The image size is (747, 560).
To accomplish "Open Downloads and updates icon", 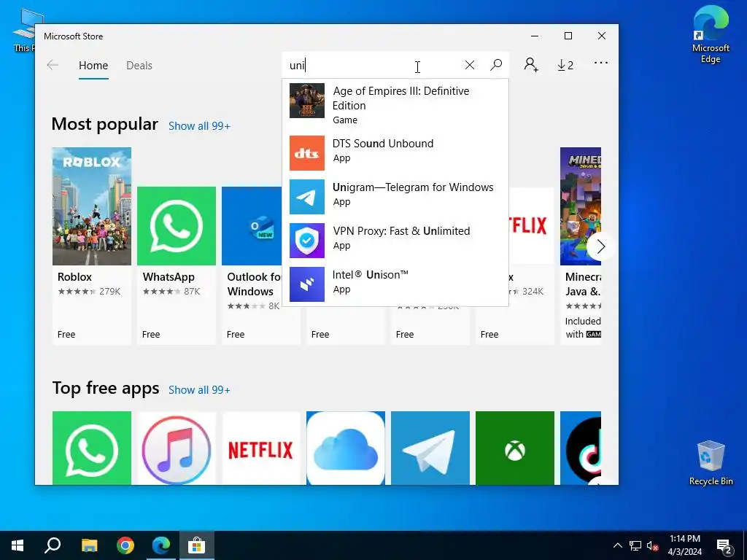I will pos(565,65).
